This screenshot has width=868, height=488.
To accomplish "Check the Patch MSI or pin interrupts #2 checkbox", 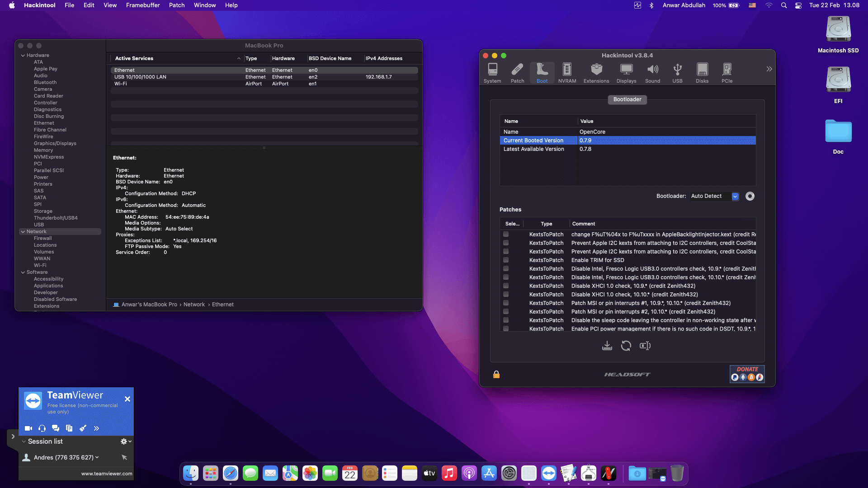I will click(x=506, y=311).
